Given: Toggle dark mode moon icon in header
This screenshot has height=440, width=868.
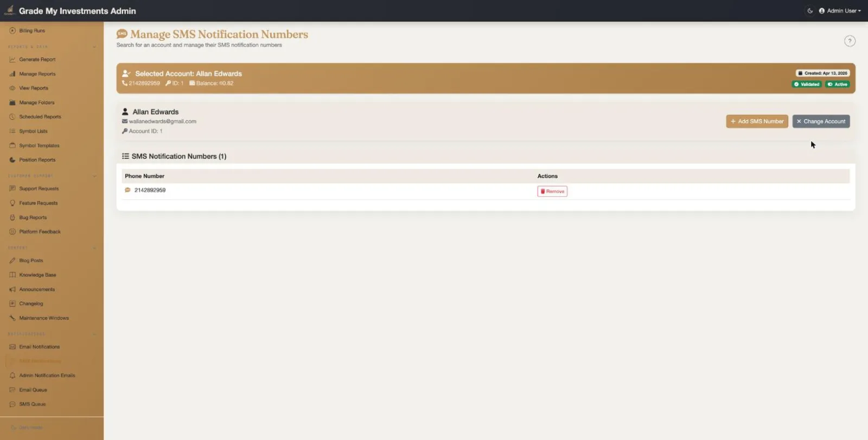Looking at the screenshot, I should (810, 11).
